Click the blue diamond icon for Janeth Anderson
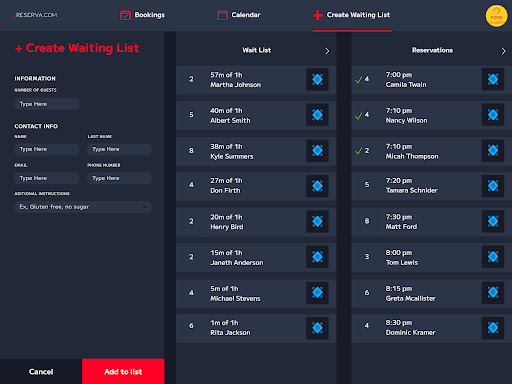Image resolution: width=512 pixels, height=384 pixels. click(317, 257)
